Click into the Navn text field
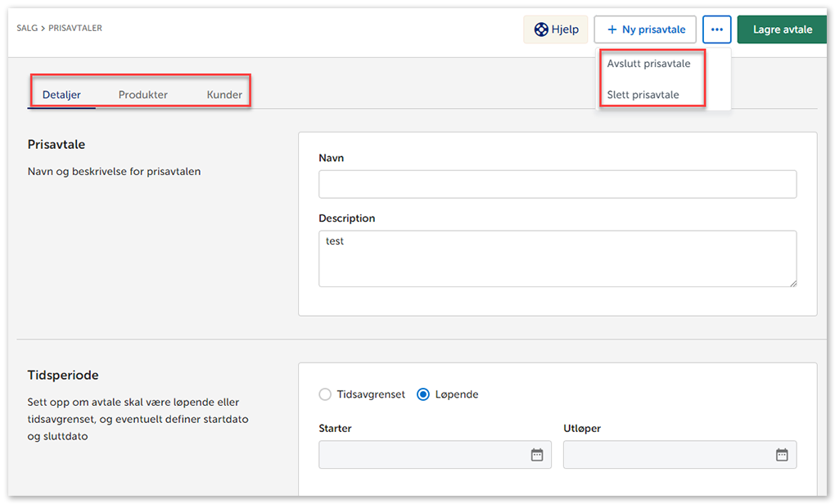 pyautogui.click(x=557, y=184)
